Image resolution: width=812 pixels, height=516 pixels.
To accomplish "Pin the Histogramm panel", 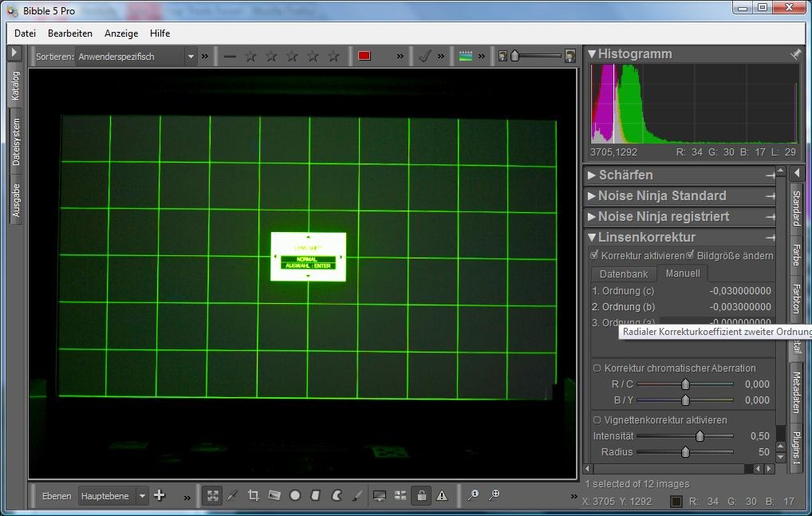I will pos(794,54).
